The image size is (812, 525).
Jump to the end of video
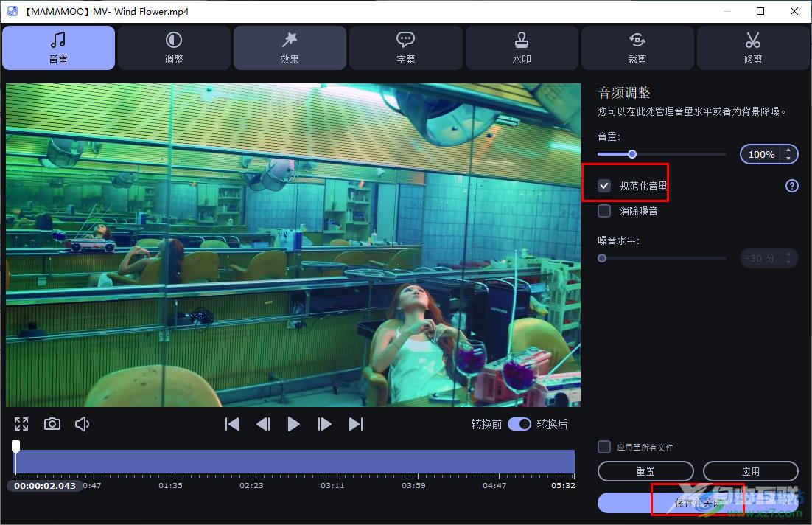coord(356,424)
